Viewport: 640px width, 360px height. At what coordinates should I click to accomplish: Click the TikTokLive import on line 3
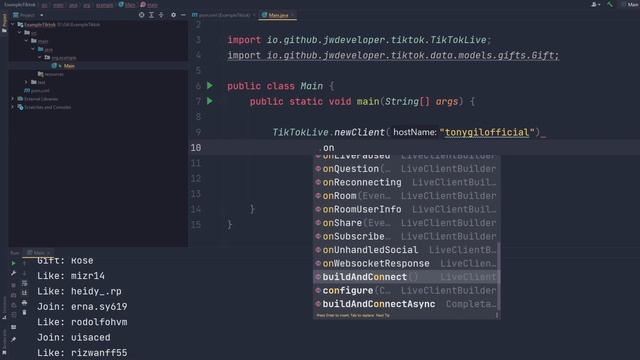[x=359, y=40]
